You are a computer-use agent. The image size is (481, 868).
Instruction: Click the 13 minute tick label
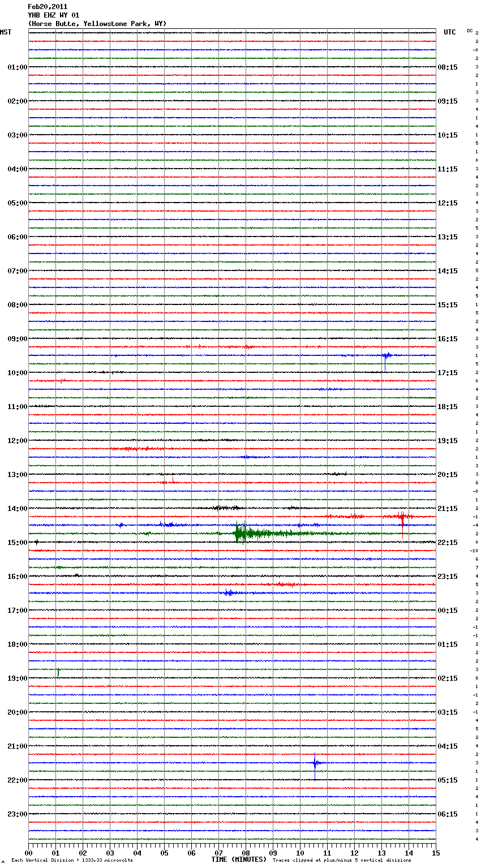(381, 853)
